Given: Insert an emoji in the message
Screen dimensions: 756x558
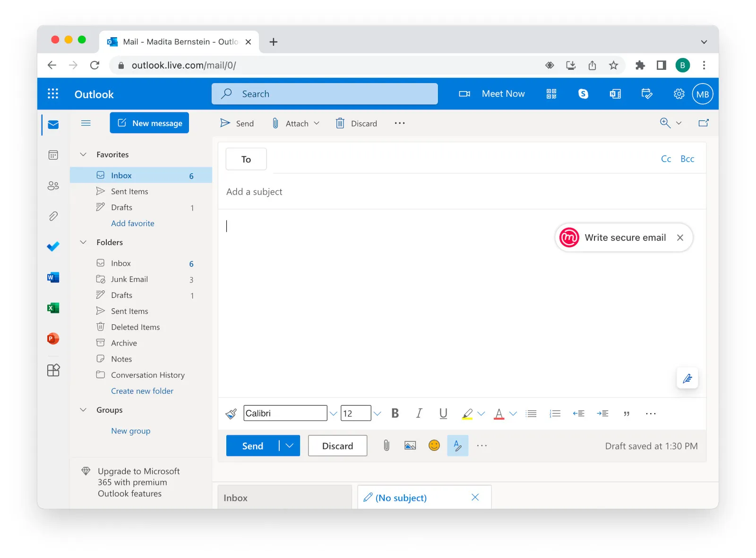Looking at the screenshot, I should tap(433, 445).
